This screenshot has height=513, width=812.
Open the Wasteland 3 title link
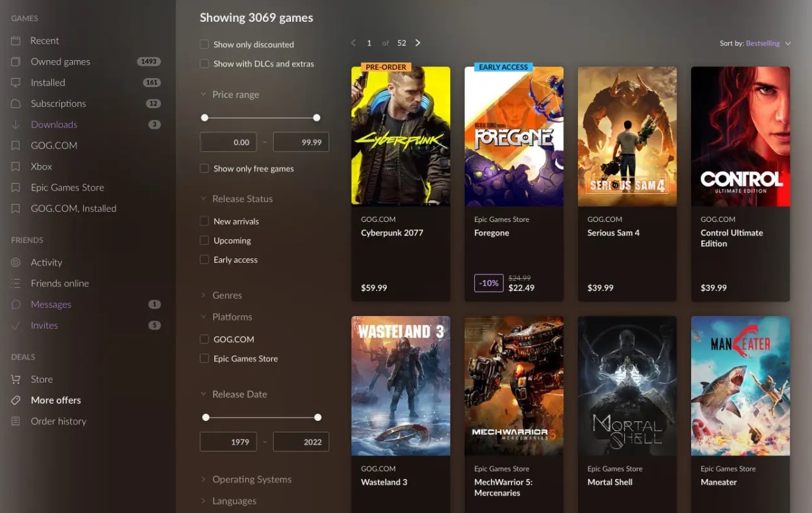(x=384, y=482)
